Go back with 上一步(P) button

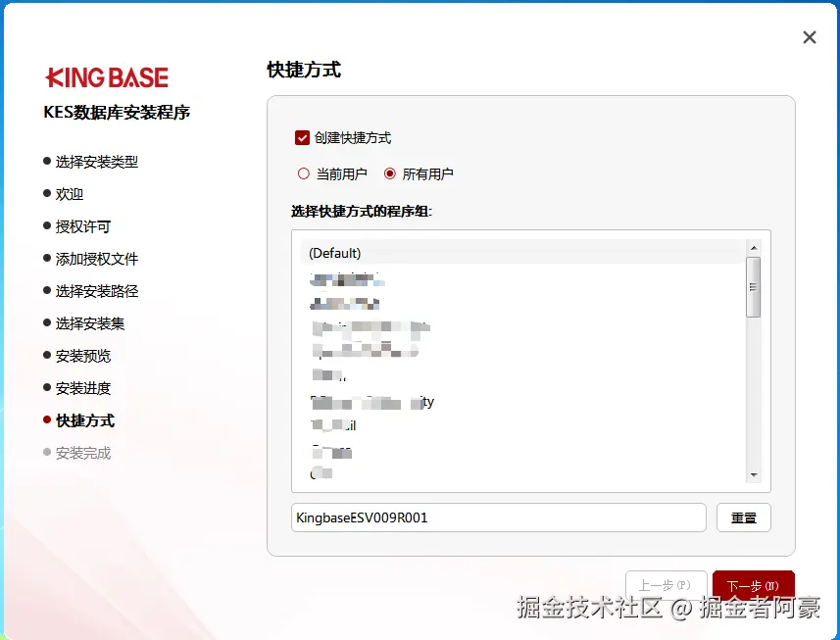(x=666, y=585)
